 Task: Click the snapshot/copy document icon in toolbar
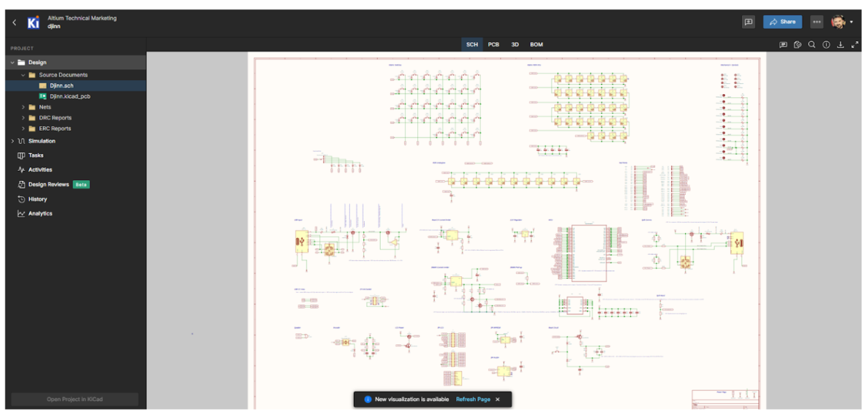[797, 45]
